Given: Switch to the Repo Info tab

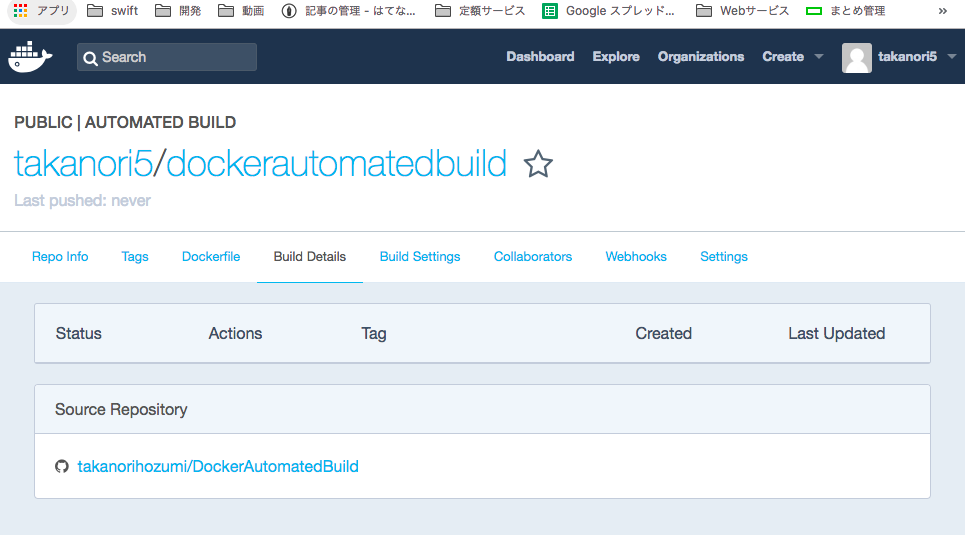Looking at the screenshot, I should click(60, 257).
